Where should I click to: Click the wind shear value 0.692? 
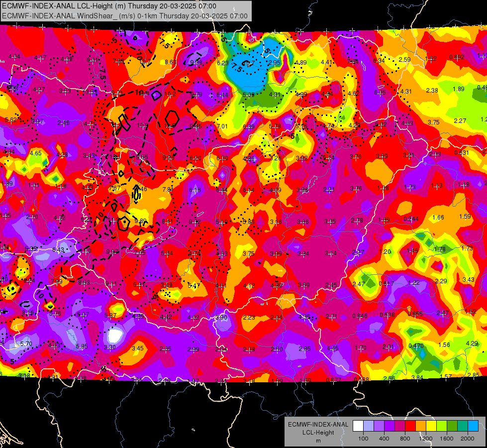click(x=457, y=57)
